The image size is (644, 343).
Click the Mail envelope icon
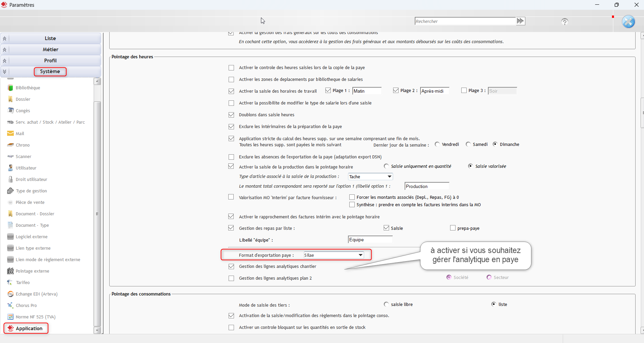click(x=10, y=134)
